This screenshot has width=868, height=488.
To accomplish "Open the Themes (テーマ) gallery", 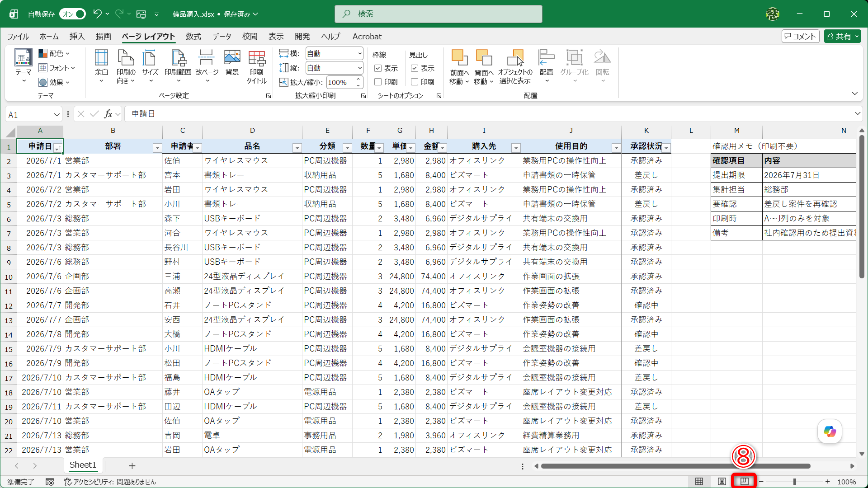I will [x=23, y=66].
